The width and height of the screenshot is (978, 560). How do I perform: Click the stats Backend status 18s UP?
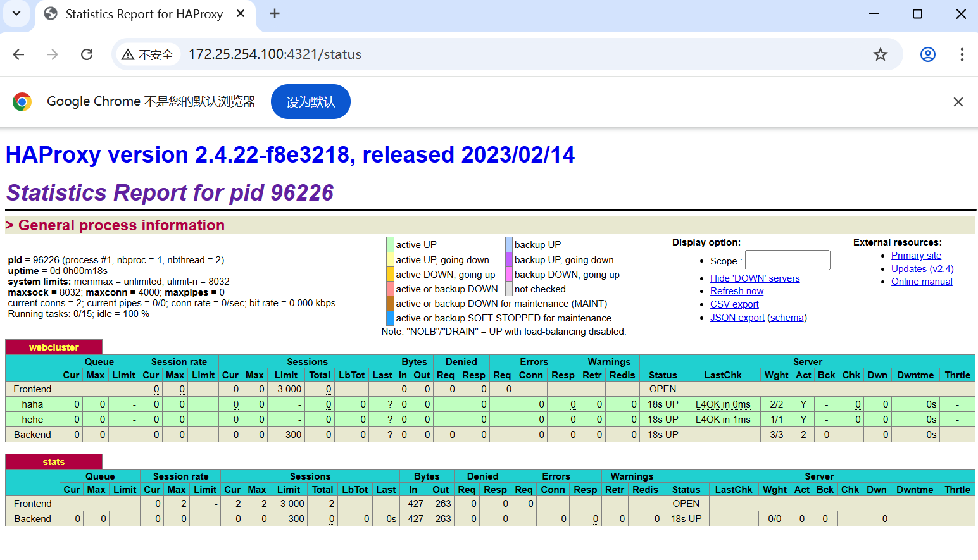click(x=686, y=519)
